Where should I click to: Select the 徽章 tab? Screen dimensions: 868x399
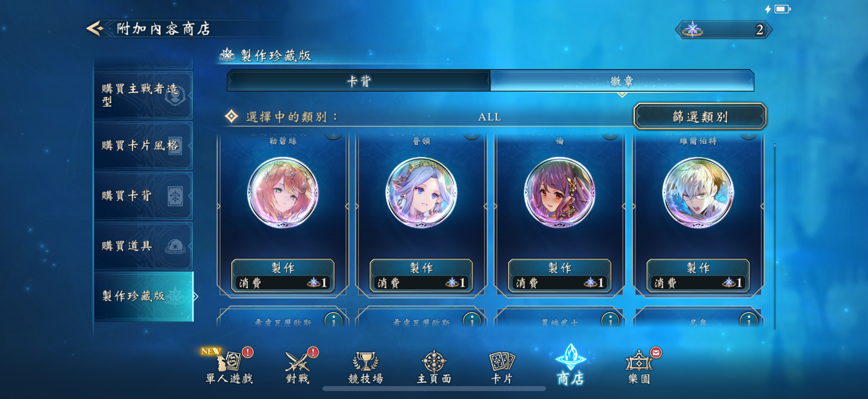(622, 81)
